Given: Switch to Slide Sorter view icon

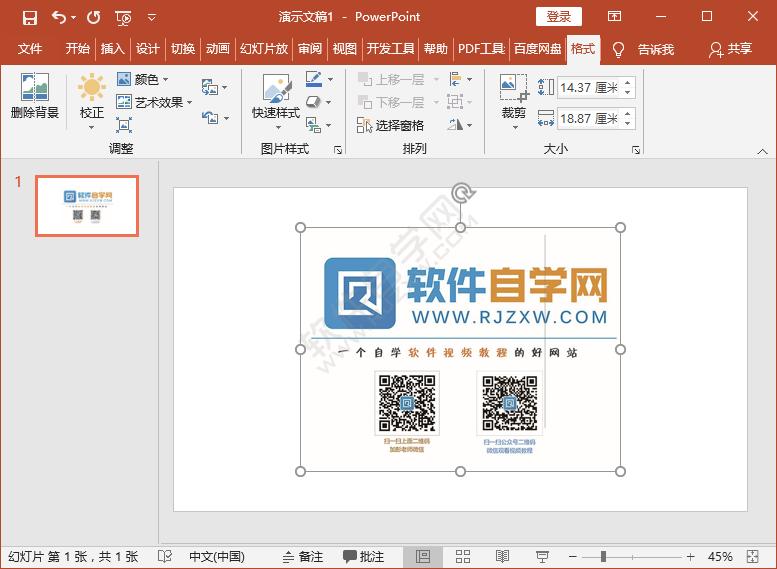Looking at the screenshot, I should pyautogui.click(x=462, y=556).
